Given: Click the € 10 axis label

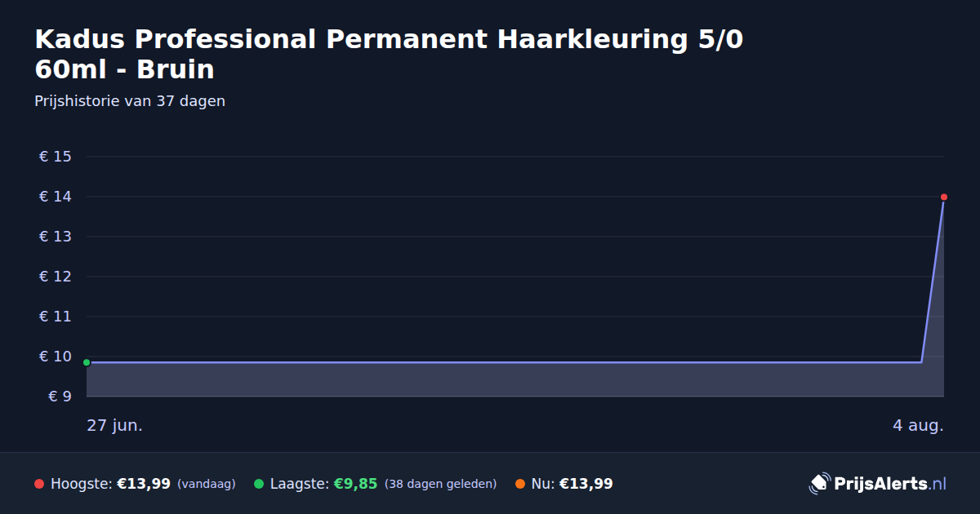Looking at the screenshot, I should [x=56, y=357].
